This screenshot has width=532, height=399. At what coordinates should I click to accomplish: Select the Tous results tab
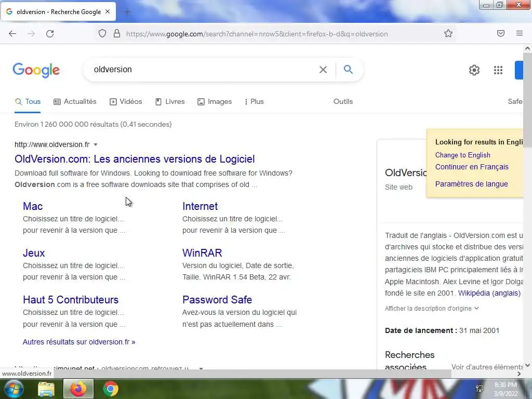tap(28, 101)
